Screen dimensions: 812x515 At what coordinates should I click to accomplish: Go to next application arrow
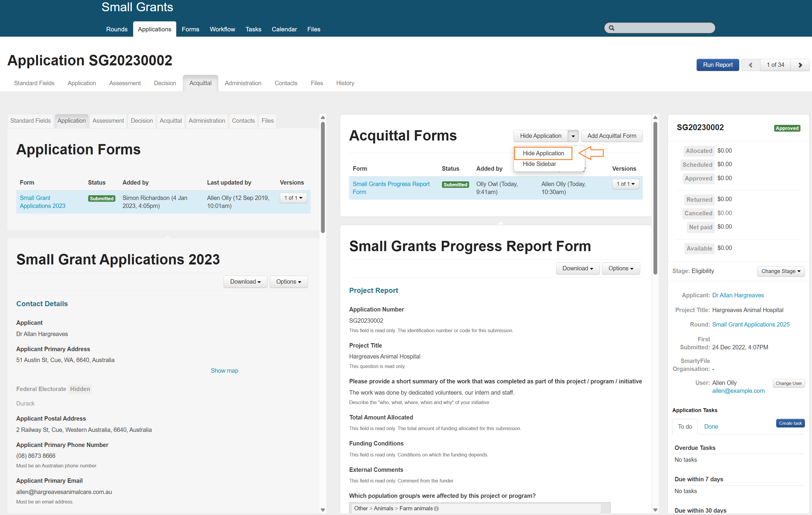pyautogui.click(x=800, y=65)
